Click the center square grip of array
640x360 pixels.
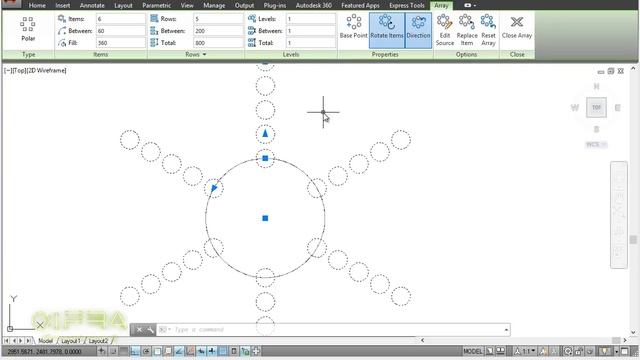(x=265, y=218)
